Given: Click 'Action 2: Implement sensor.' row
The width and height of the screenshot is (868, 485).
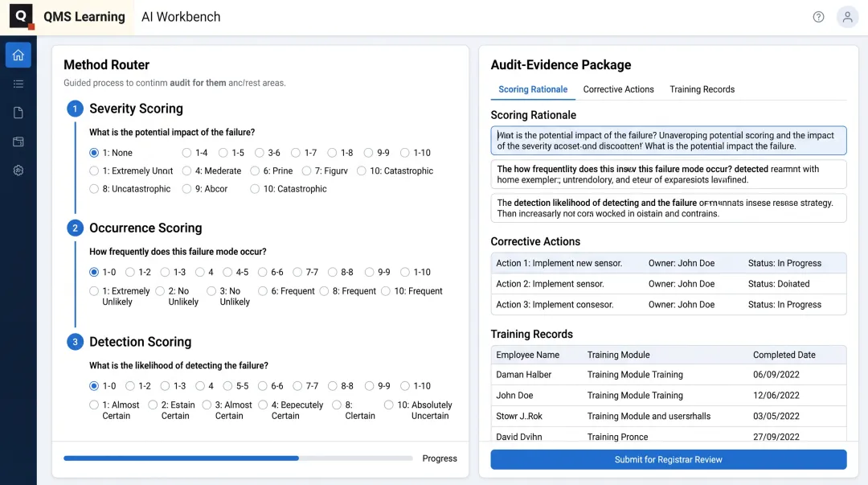Looking at the screenshot, I should [x=668, y=284].
